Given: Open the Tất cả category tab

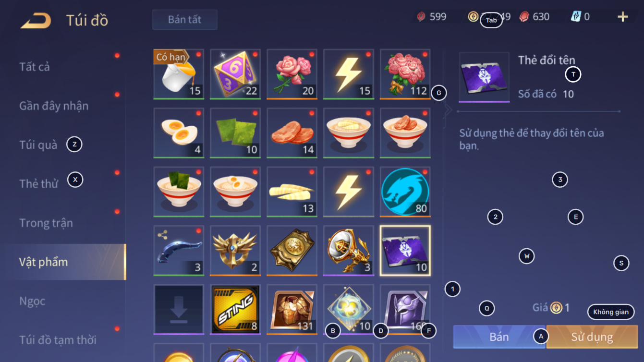Looking at the screenshot, I should 35,67.
